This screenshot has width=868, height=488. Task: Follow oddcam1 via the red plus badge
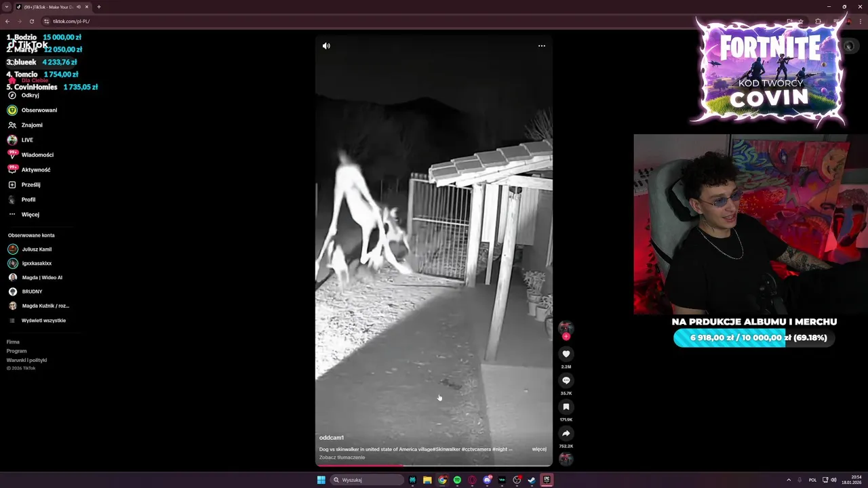tap(566, 337)
